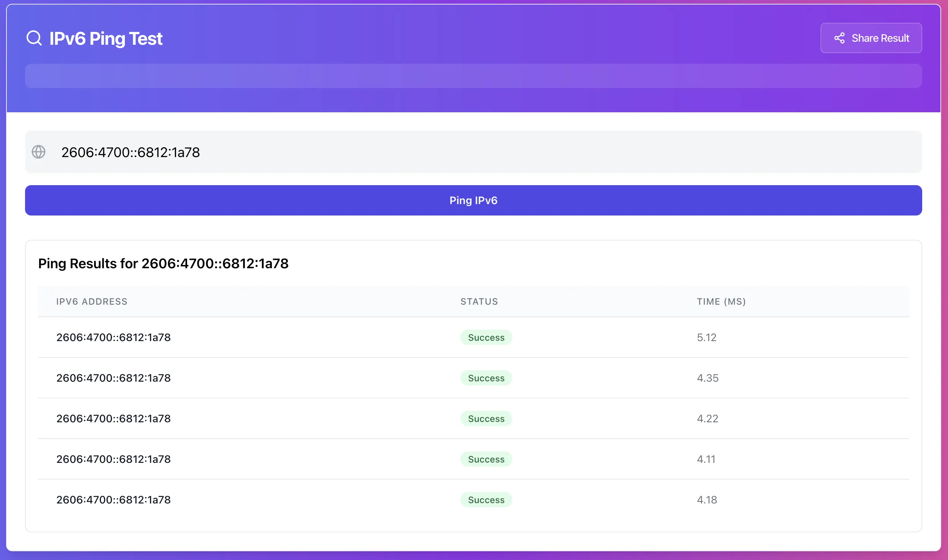Viewport: 948px width, 560px height.
Task: Click the Ping Results heading text
Action: pyautogui.click(x=163, y=264)
